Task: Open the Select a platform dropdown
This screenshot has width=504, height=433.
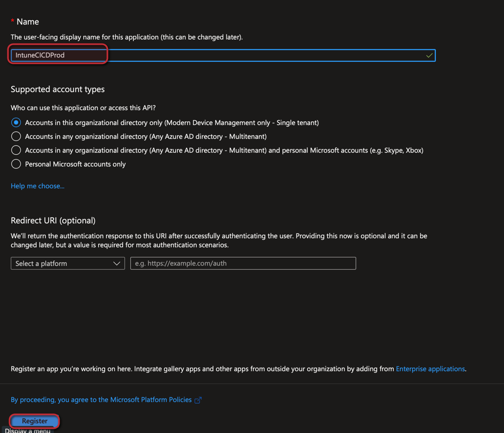Action: pyautogui.click(x=68, y=263)
